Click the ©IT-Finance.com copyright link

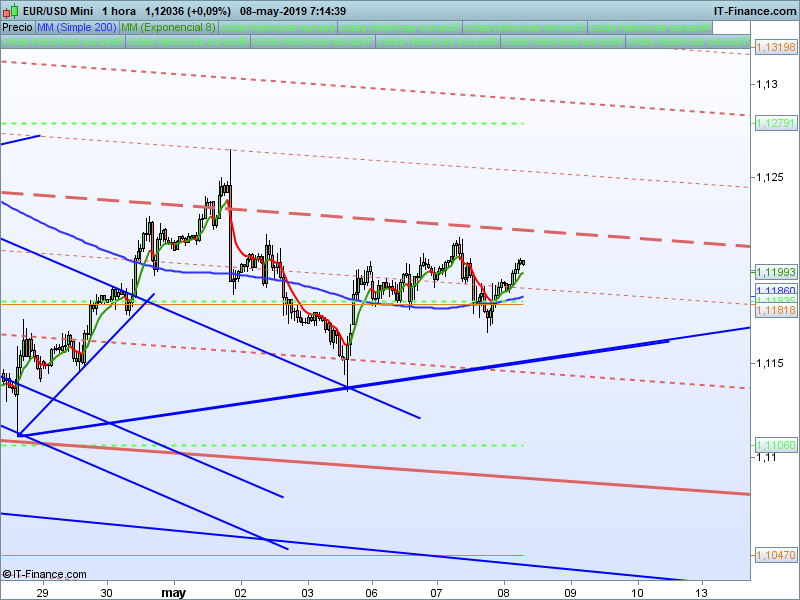coord(44,574)
